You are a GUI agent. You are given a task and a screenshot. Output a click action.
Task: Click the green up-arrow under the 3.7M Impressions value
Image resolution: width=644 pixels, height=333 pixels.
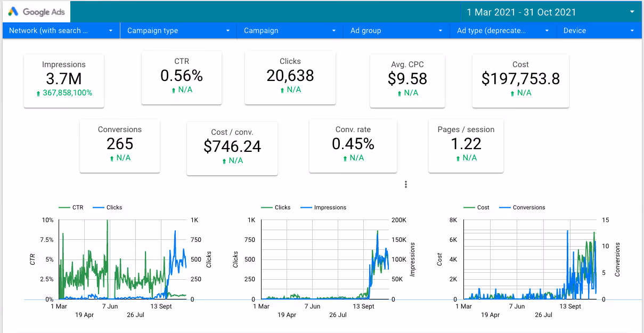coord(38,93)
